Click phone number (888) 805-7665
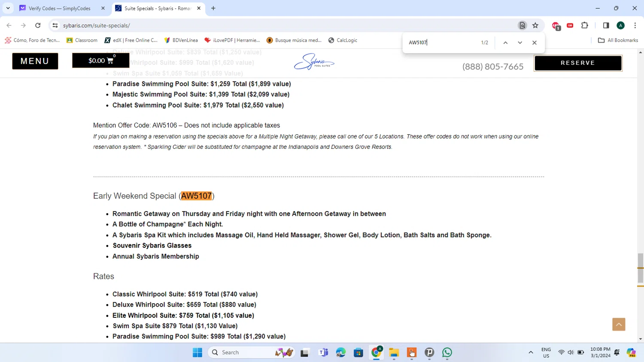The width and height of the screenshot is (644, 362). [493, 66]
